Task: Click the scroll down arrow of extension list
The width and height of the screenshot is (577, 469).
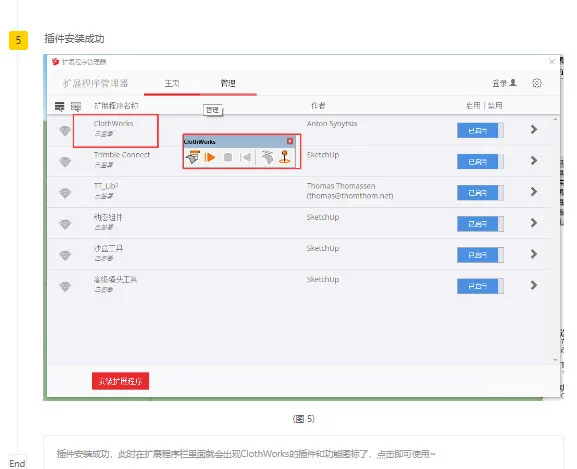Action: click(555, 360)
